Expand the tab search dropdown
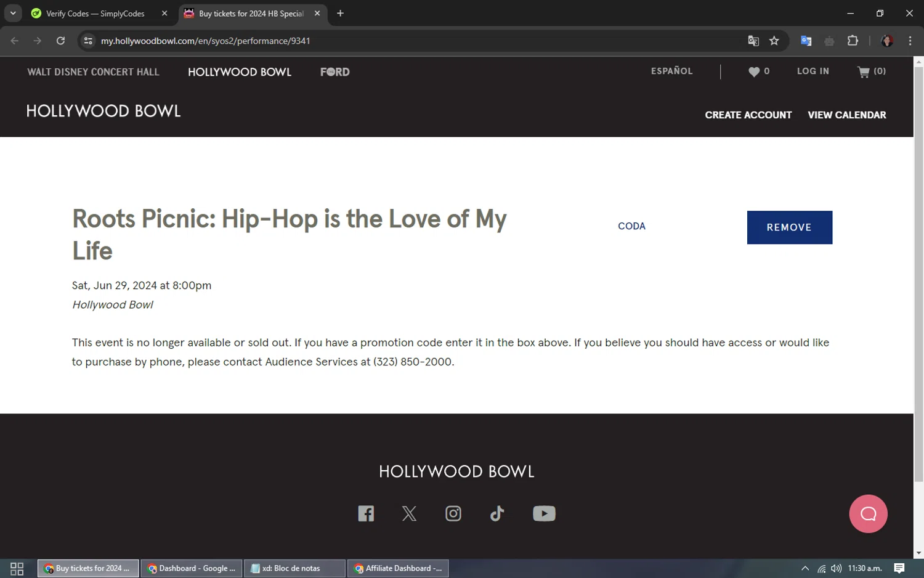The height and width of the screenshot is (578, 924). (13, 13)
